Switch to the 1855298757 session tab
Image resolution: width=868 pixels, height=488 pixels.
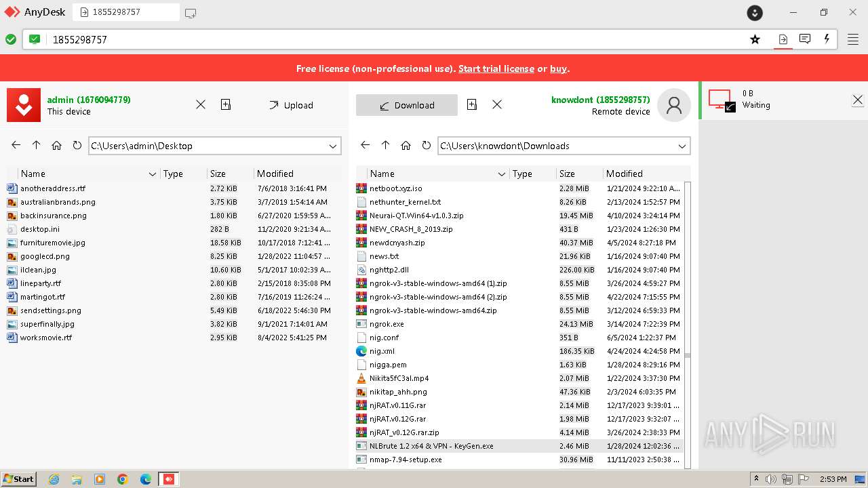(x=126, y=12)
